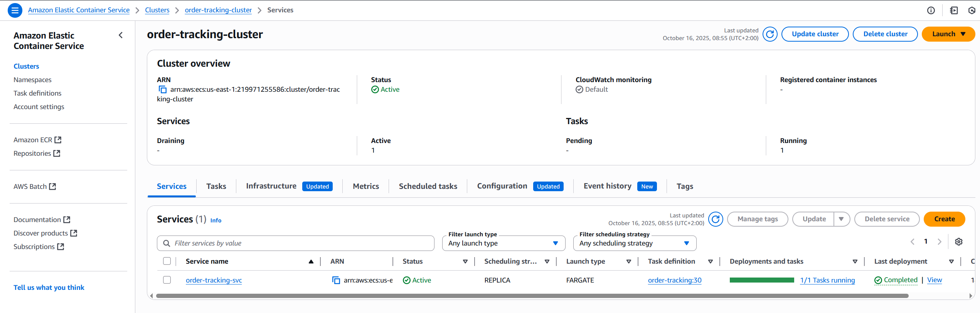This screenshot has width=980, height=313.
Task: Switch to the Infrastructure tab
Action: tap(289, 187)
